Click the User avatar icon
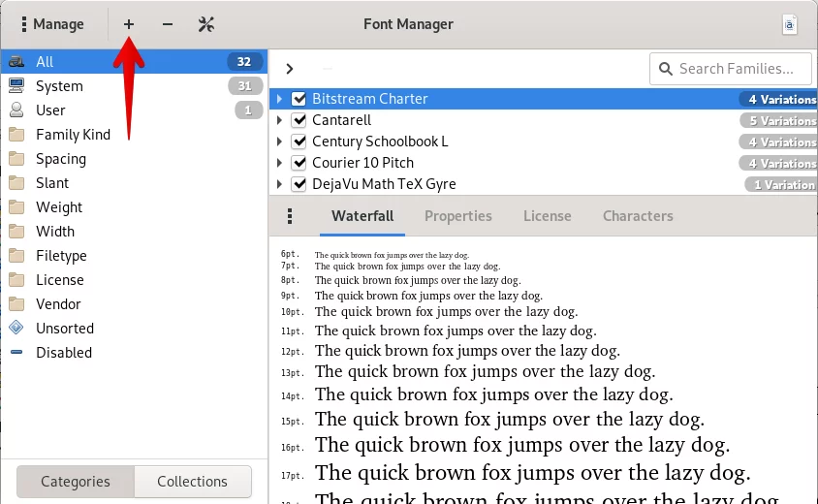818x504 pixels. [x=16, y=110]
